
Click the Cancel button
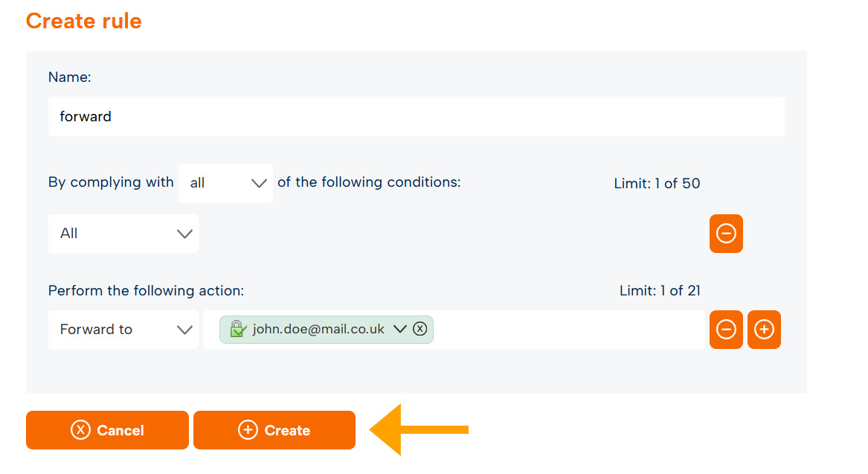[x=107, y=429]
